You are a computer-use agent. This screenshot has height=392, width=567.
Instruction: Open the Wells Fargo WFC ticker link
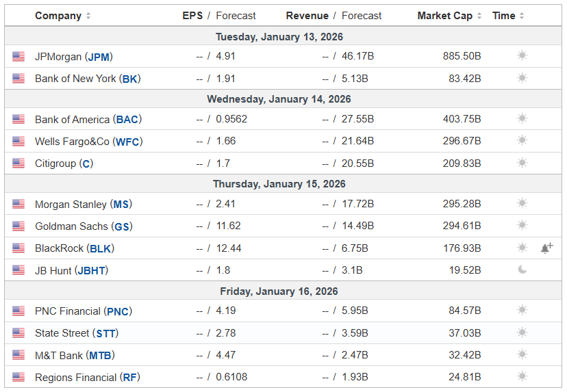129,142
